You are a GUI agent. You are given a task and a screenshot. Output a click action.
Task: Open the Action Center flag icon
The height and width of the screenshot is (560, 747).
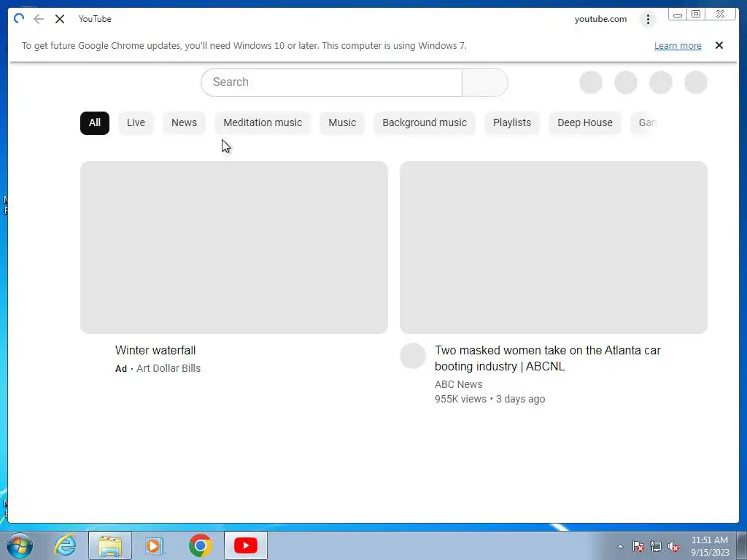(638, 546)
